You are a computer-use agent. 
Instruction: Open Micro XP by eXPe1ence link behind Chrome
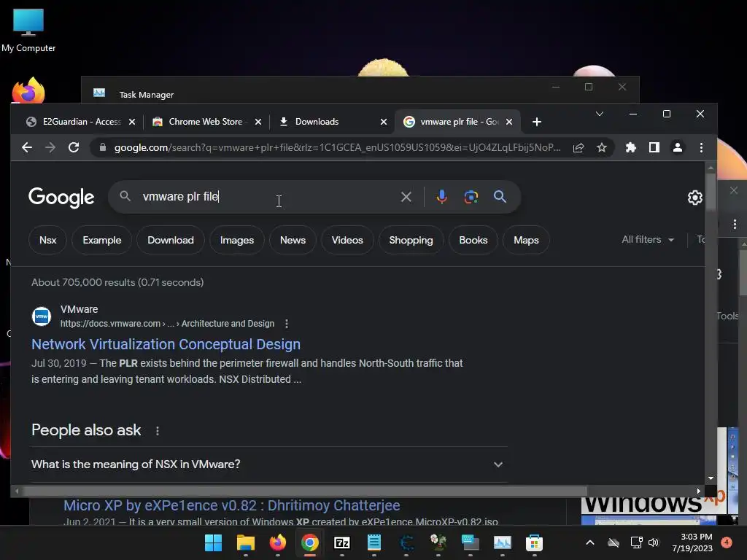pos(231,505)
